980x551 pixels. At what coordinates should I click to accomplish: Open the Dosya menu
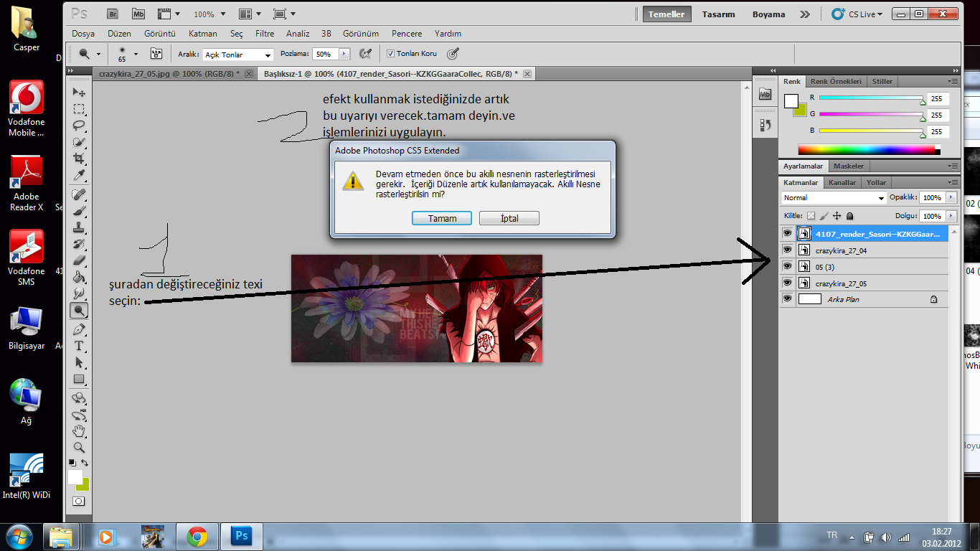(x=83, y=34)
